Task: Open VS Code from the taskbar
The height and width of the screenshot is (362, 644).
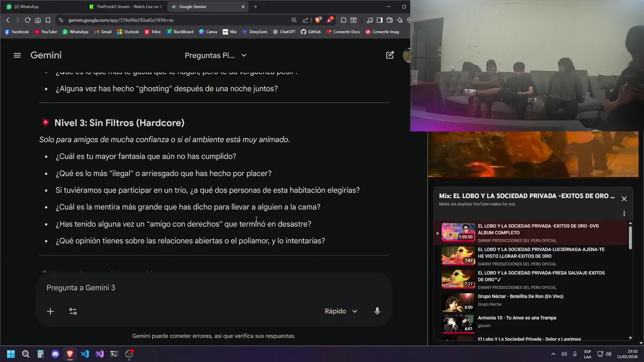Action: [x=85, y=354]
